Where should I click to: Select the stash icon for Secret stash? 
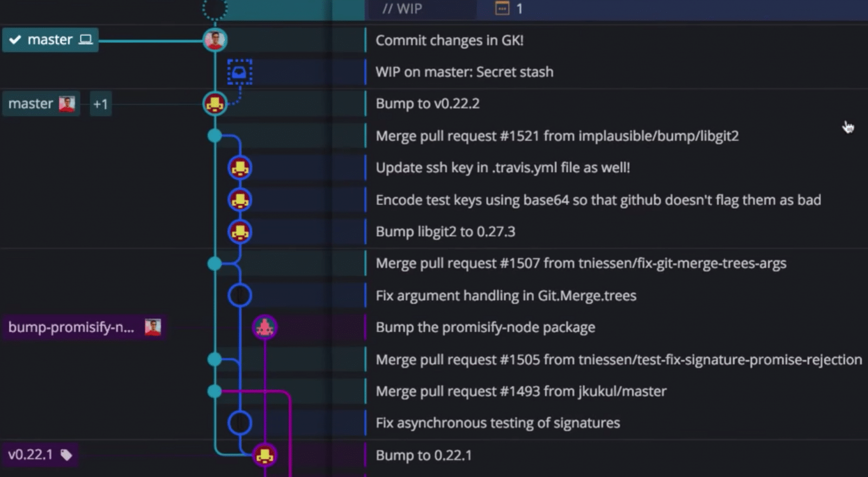pos(239,72)
